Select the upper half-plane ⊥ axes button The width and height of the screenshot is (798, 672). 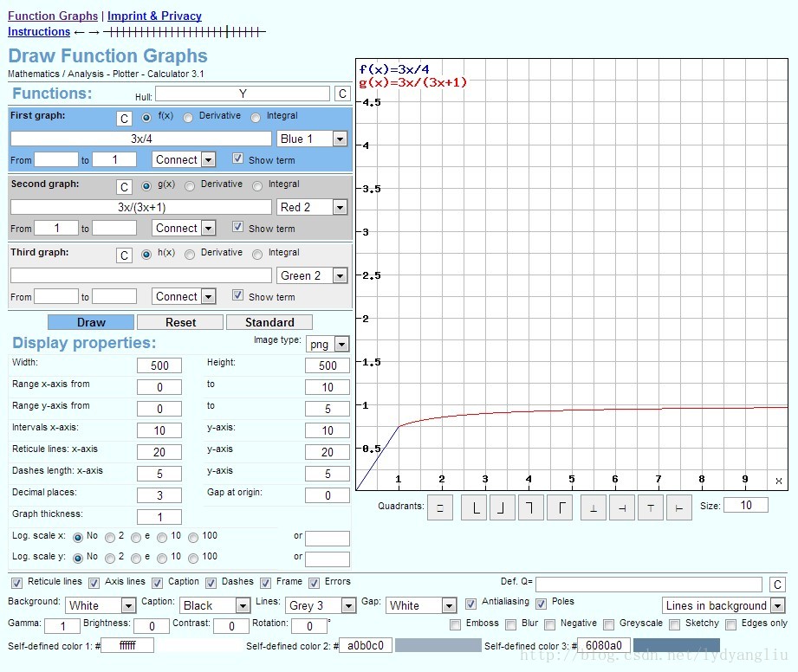point(594,507)
